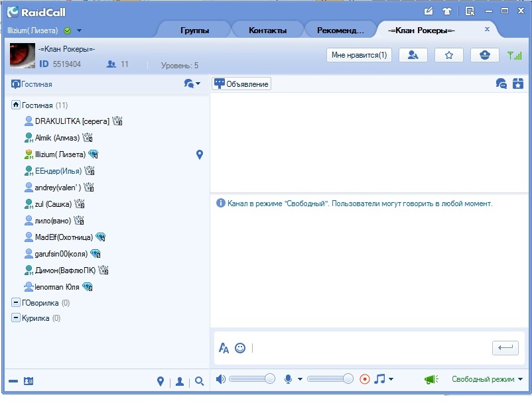Click the green megaphone icon

[431, 379]
